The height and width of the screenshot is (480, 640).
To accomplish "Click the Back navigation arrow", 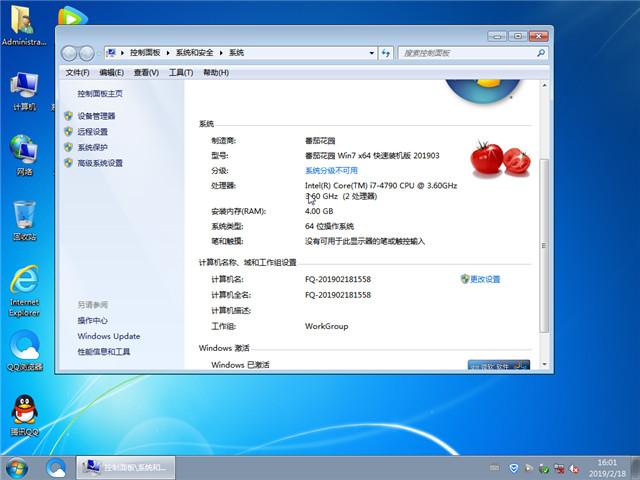I will (x=69, y=53).
